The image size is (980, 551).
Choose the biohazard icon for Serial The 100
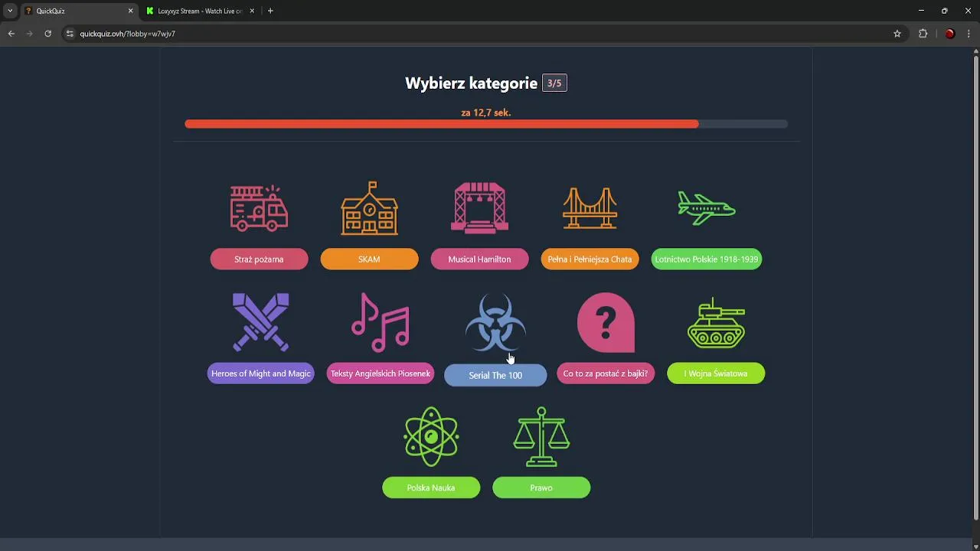tap(495, 322)
